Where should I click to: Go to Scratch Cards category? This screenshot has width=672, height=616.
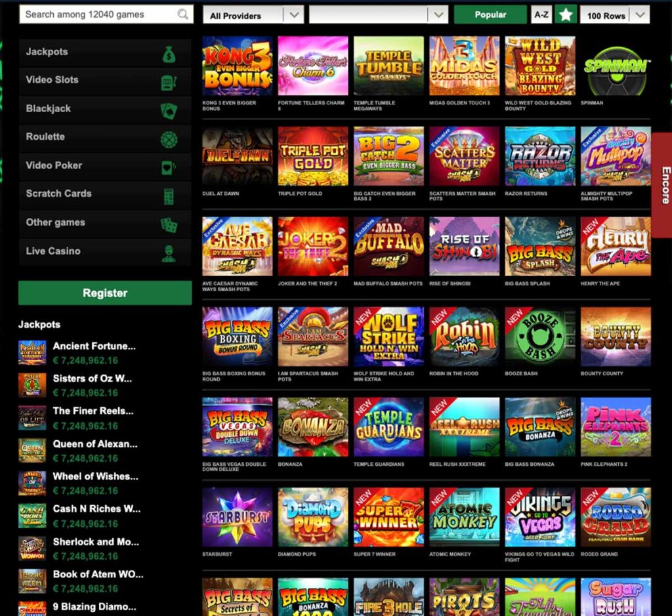105,194
